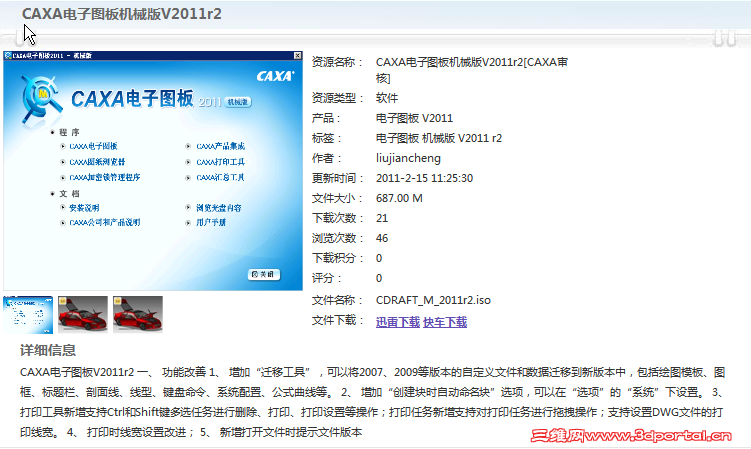This screenshot has width=751, height=449.
Task: Select the middle red car thumbnail
Action: [83, 314]
